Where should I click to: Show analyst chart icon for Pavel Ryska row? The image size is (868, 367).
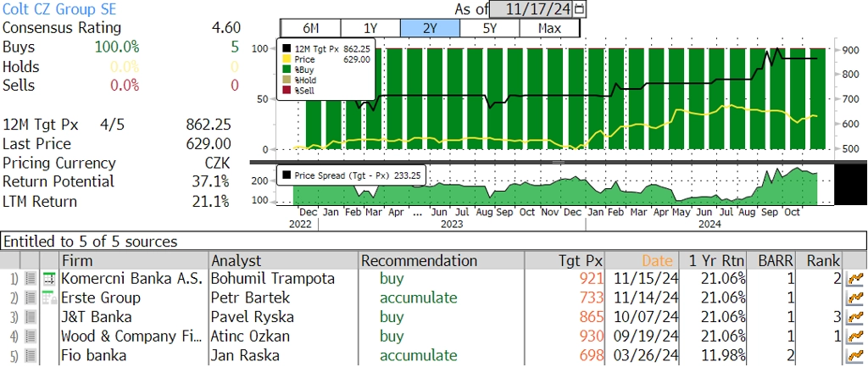(855, 317)
